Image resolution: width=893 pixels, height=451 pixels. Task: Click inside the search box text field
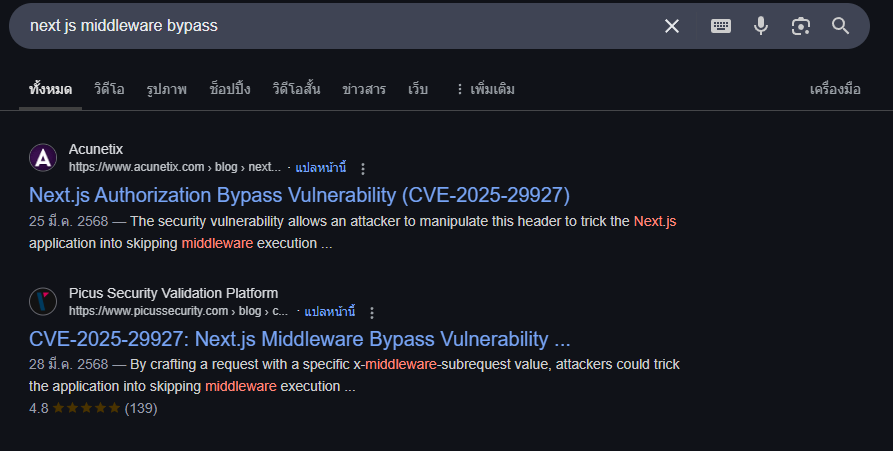pos(342,26)
